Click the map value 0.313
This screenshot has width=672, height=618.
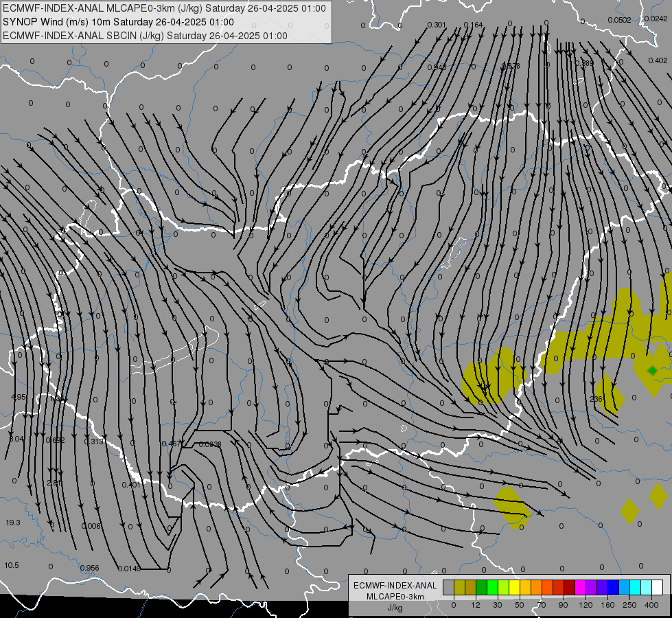[93, 442]
